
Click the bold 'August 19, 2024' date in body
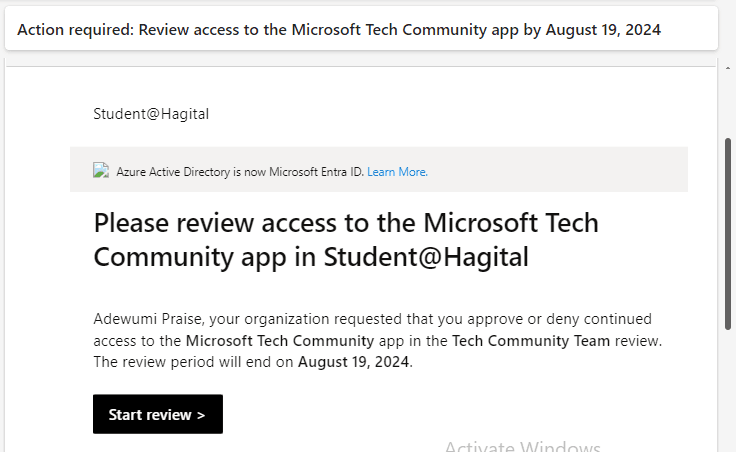point(354,362)
